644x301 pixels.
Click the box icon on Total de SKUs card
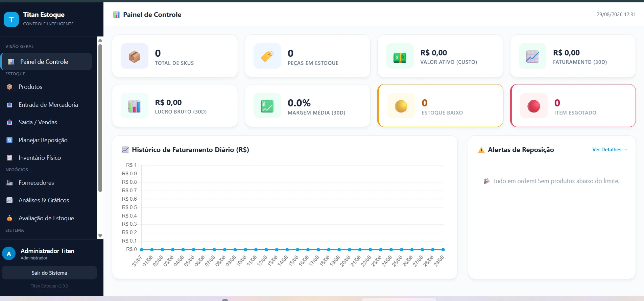pos(135,56)
